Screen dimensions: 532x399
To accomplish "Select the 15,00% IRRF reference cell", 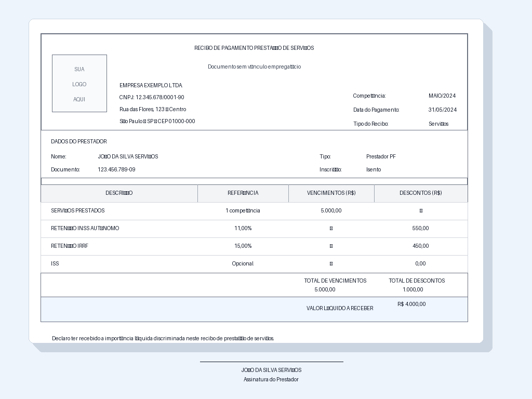I will [x=243, y=246].
